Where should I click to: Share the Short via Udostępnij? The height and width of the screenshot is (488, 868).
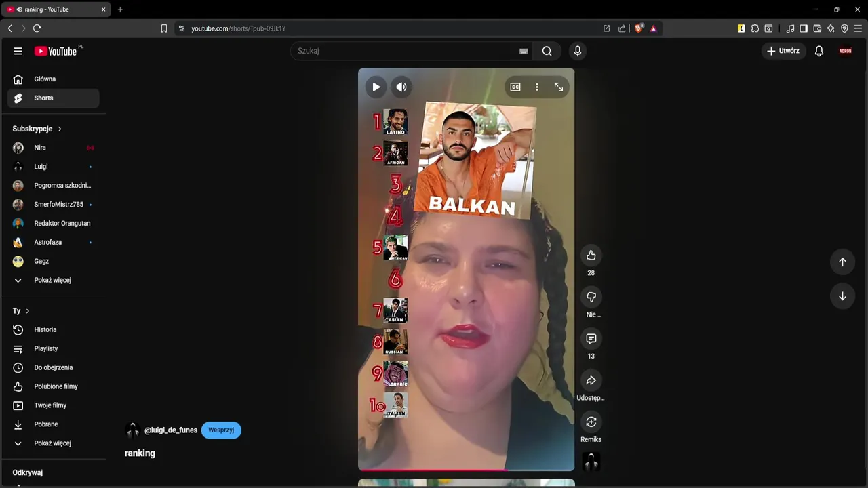coord(591,380)
